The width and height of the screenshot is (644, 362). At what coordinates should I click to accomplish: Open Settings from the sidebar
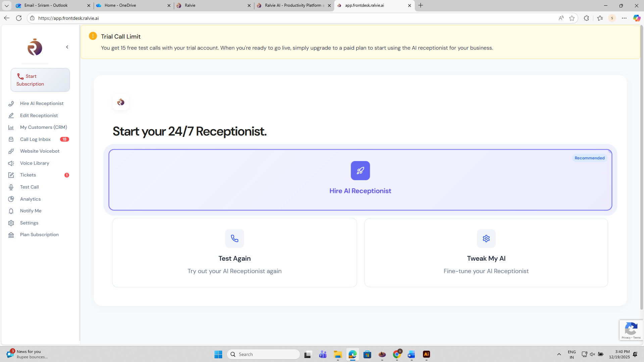(29, 223)
